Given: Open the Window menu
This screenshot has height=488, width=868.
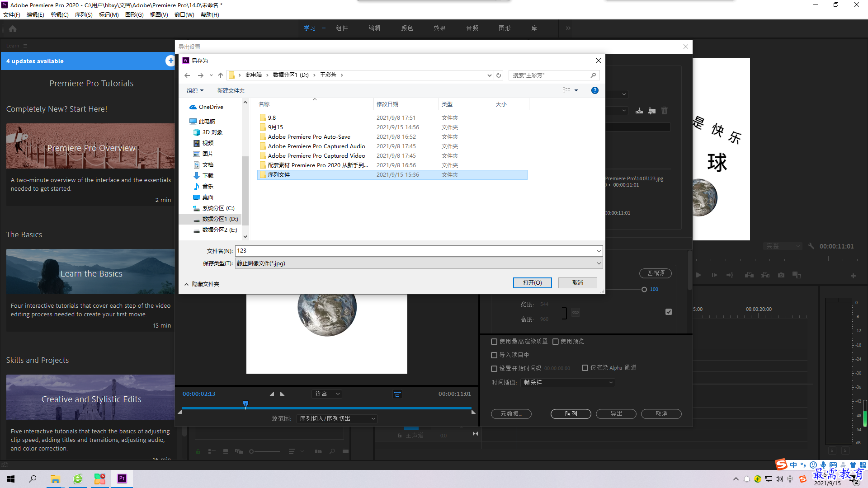Looking at the screenshot, I should click(x=184, y=15).
